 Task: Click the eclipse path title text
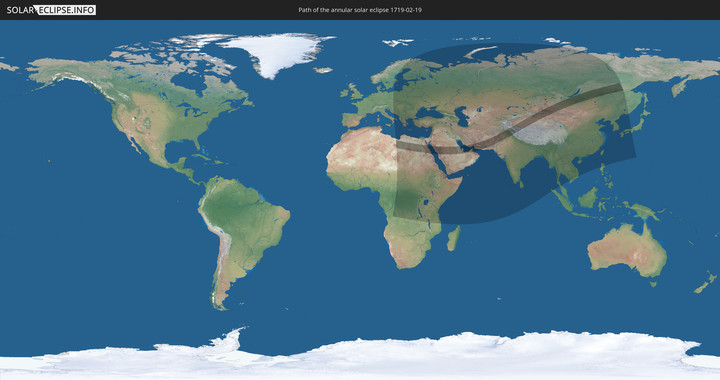pyautogui.click(x=360, y=10)
